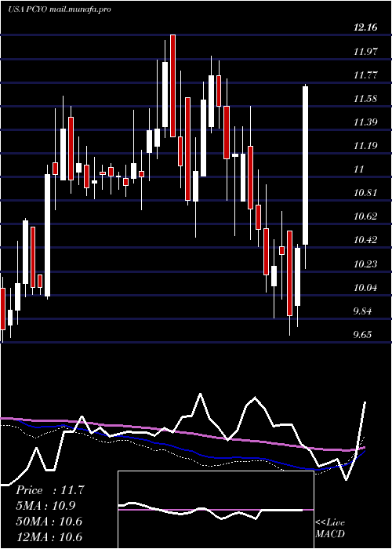Select the 10.81 price axis label
The image size is (392, 549).
(x=365, y=193)
